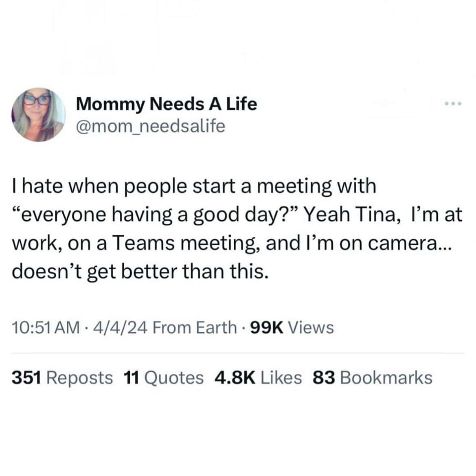
Task: Open the 4.8K Likes list
Action: (x=258, y=377)
